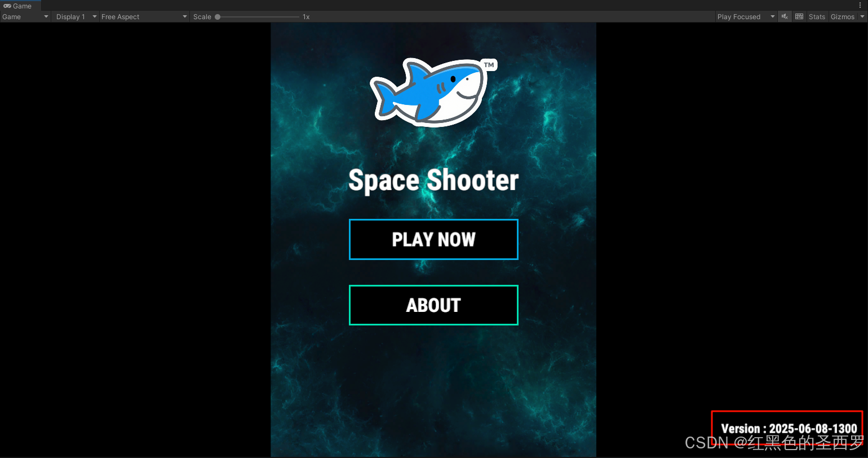Open the Game window three-dot options menu

[860, 5]
